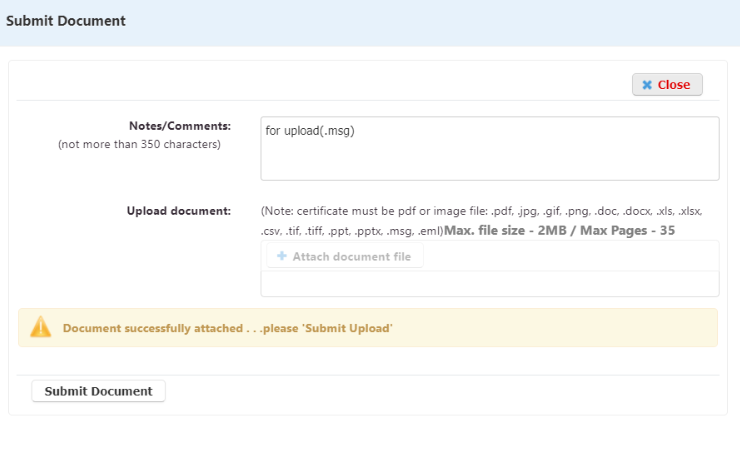Click the 'Submit Upload' phrase in the alert
The image size is (740, 451).
347,328
